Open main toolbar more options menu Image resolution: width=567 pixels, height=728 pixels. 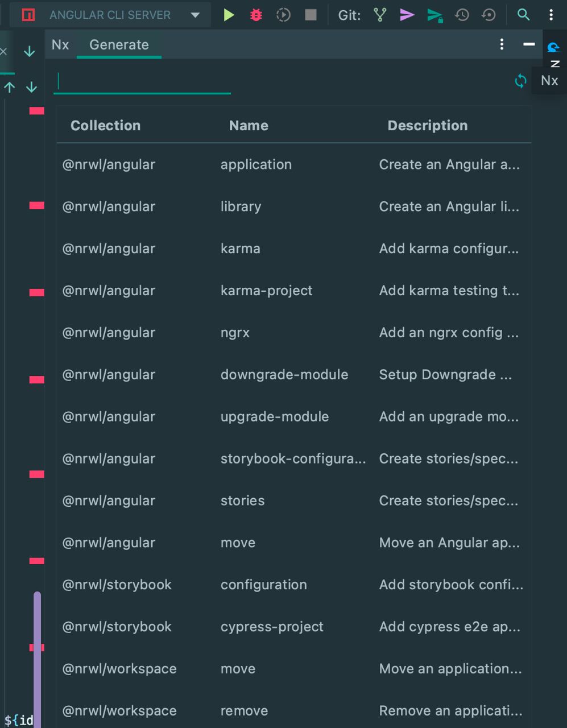click(551, 15)
